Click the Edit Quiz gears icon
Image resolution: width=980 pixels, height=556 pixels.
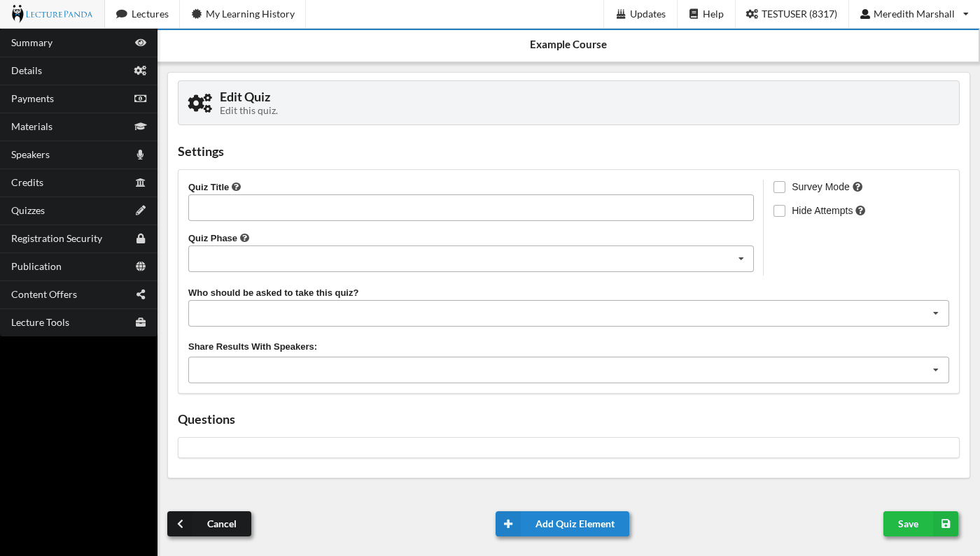pos(200,104)
